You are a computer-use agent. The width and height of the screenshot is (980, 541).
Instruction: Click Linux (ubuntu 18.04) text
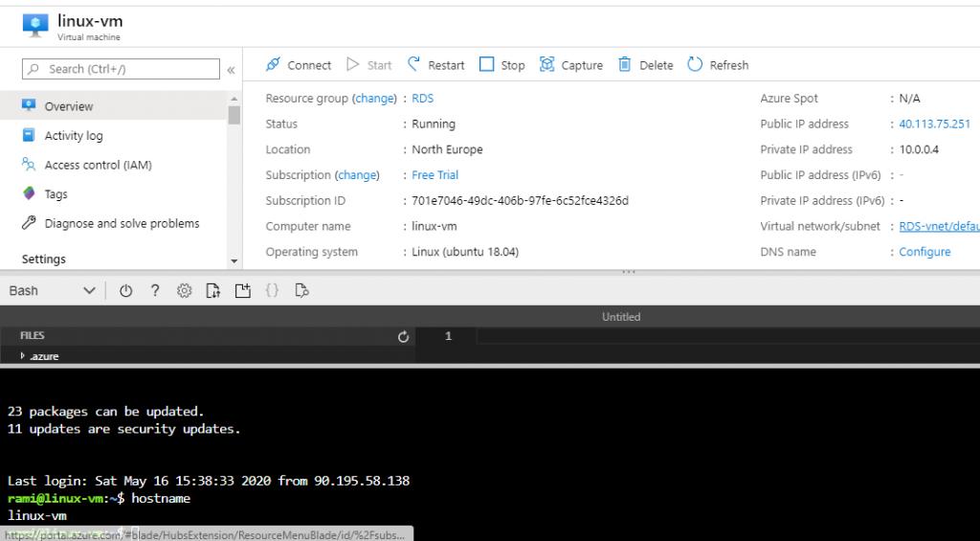pyautogui.click(x=465, y=252)
